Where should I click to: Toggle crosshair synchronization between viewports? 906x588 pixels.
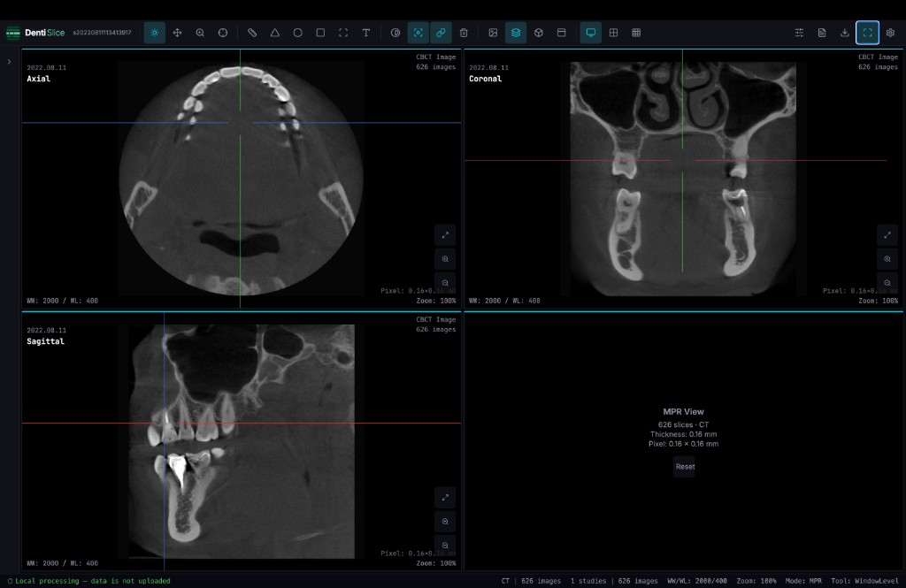coord(418,33)
